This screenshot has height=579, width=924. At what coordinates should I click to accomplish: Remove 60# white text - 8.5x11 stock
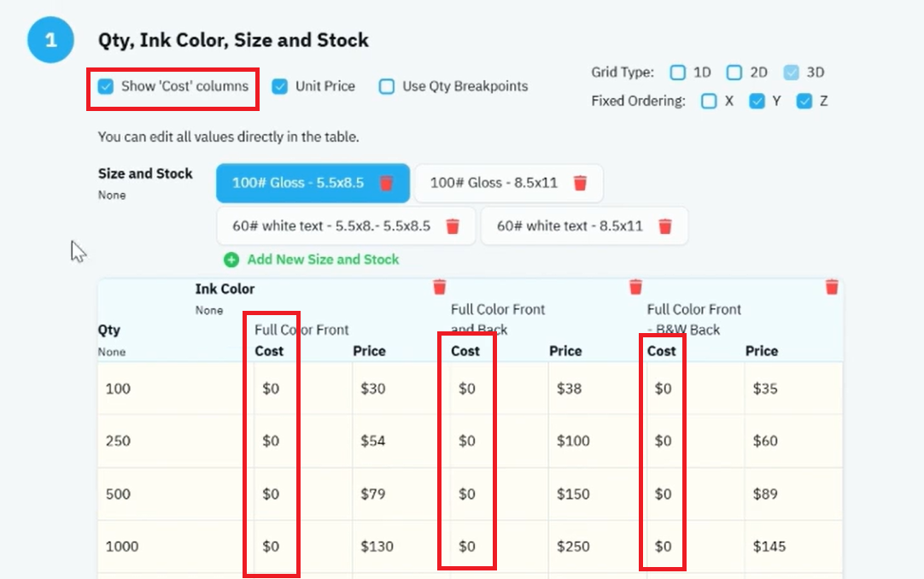[x=664, y=226]
